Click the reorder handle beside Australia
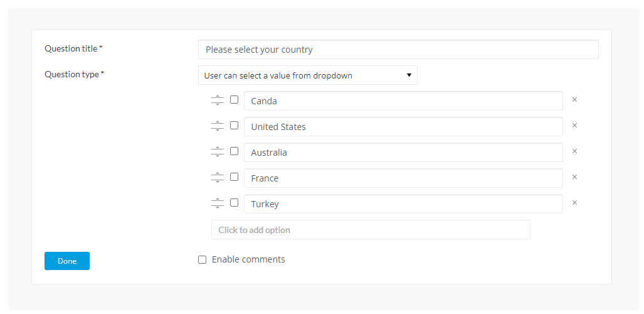The height and width of the screenshot is (314, 644). (217, 151)
